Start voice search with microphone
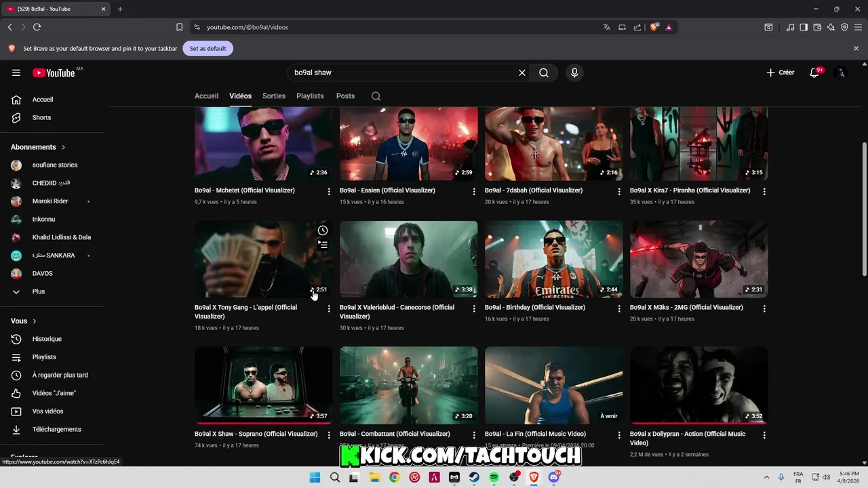The image size is (868, 488). (x=574, y=73)
